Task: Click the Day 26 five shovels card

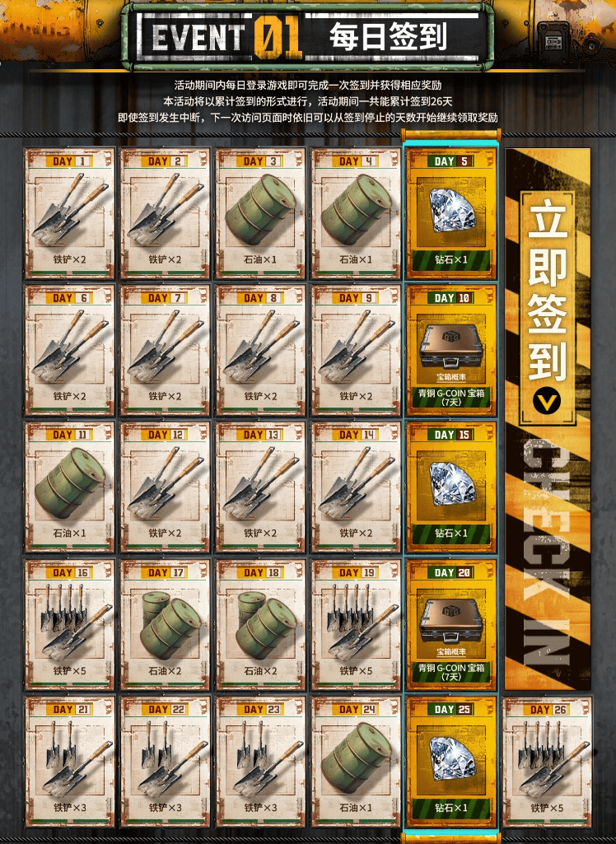Action: [x=547, y=761]
